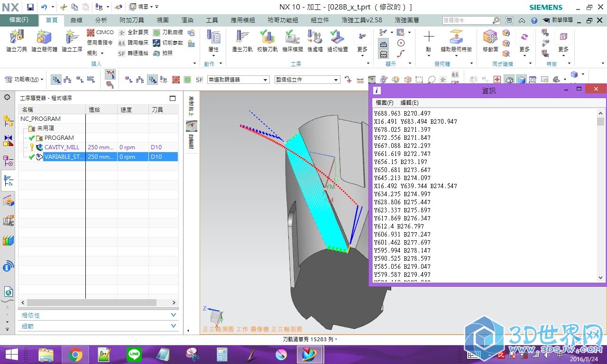Select the CAVITY_MILL operation
607x364 pixels.
click(x=62, y=147)
